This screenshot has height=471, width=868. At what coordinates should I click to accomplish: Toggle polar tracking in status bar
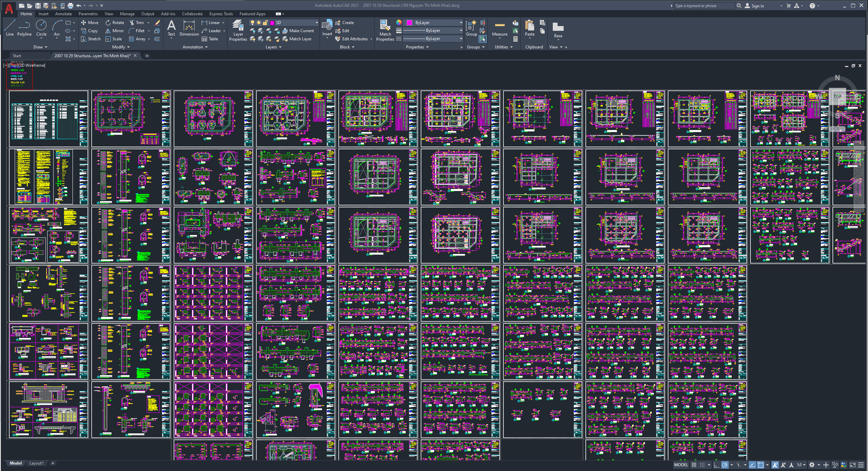pyautogui.click(x=724, y=465)
